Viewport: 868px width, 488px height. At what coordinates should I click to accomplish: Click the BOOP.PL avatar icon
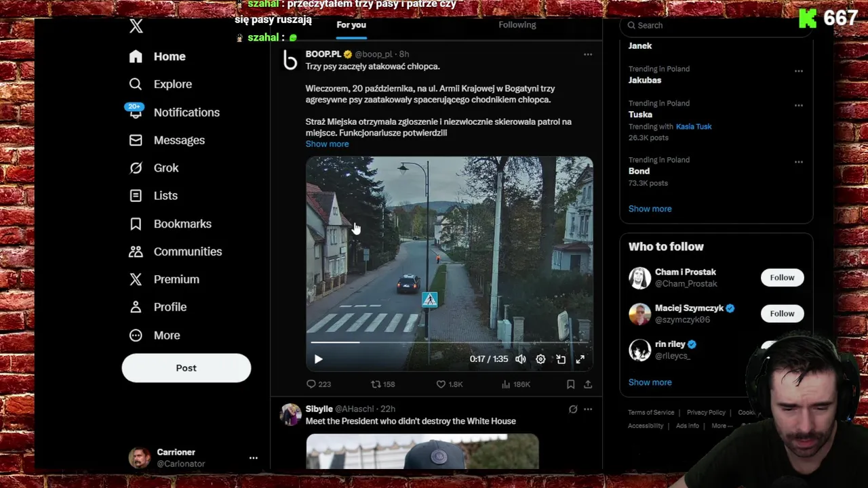point(290,61)
